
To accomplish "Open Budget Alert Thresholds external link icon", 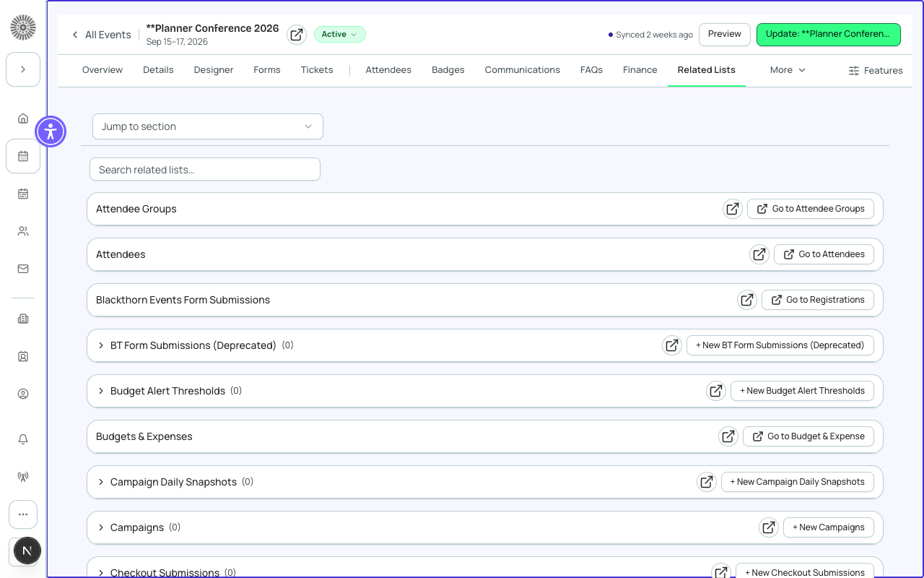I will pos(716,391).
